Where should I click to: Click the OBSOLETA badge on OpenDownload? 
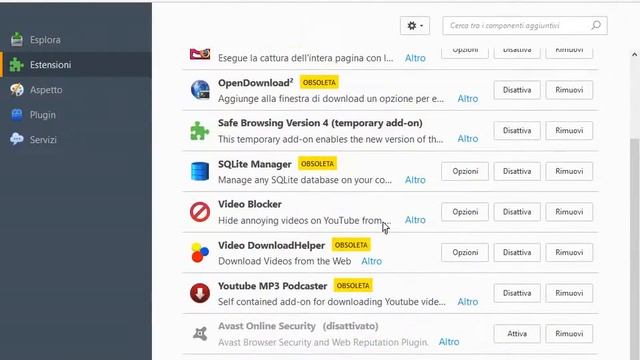click(x=319, y=82)
